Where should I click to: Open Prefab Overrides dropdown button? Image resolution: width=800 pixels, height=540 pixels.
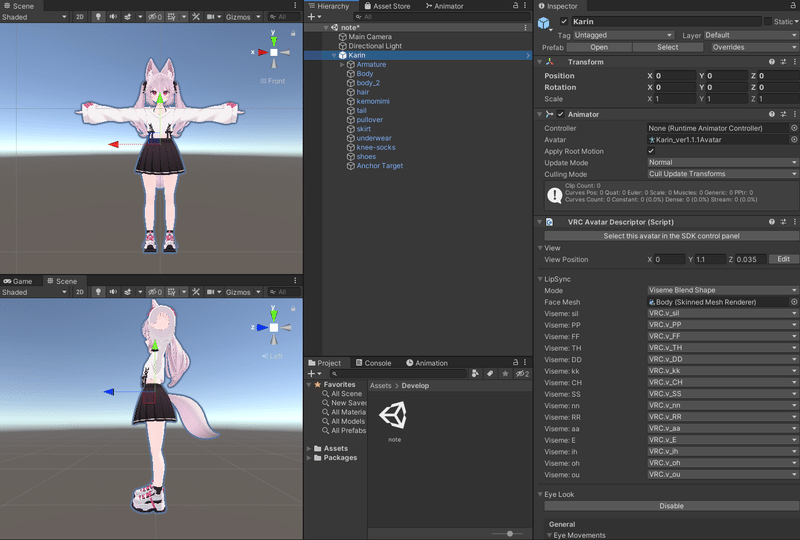pyautogui.click(x=755, y=47)
